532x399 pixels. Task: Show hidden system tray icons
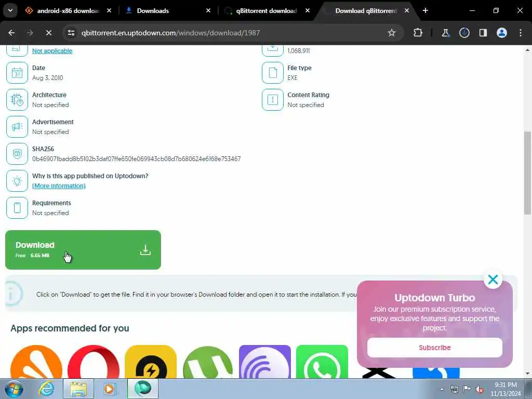click(442, 389)
